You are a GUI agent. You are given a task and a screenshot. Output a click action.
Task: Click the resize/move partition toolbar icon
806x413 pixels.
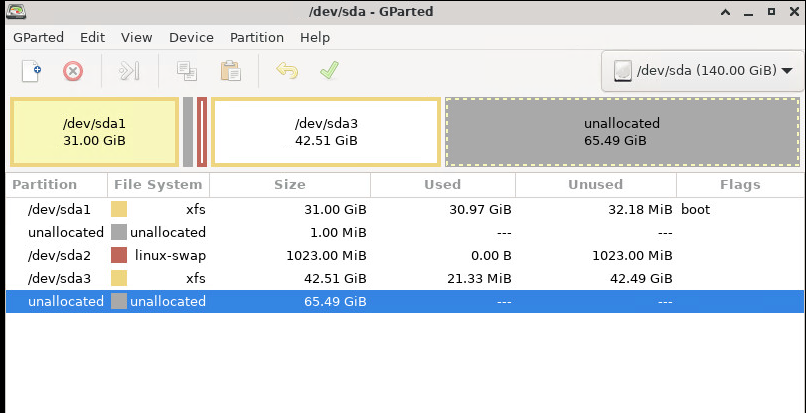coord(129,71)
